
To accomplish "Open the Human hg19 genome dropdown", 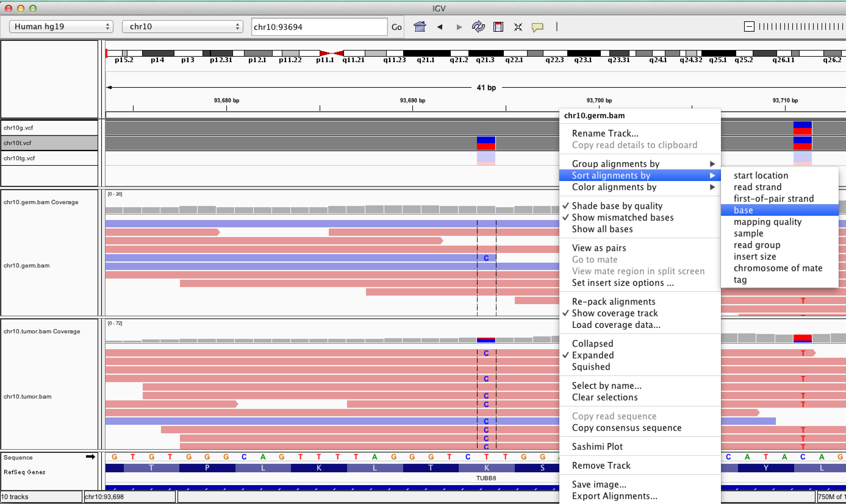I will click(61, 27).
